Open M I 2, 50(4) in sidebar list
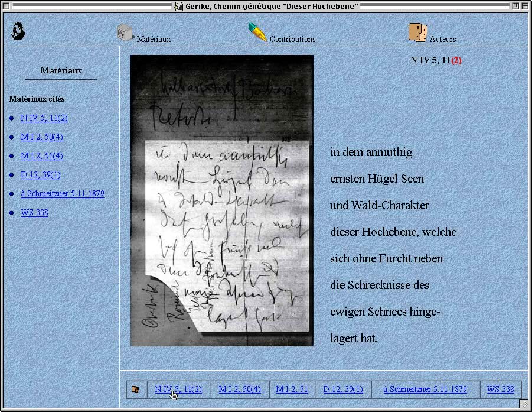This screenshot has width=532, height=412. (x=42, y=137)
